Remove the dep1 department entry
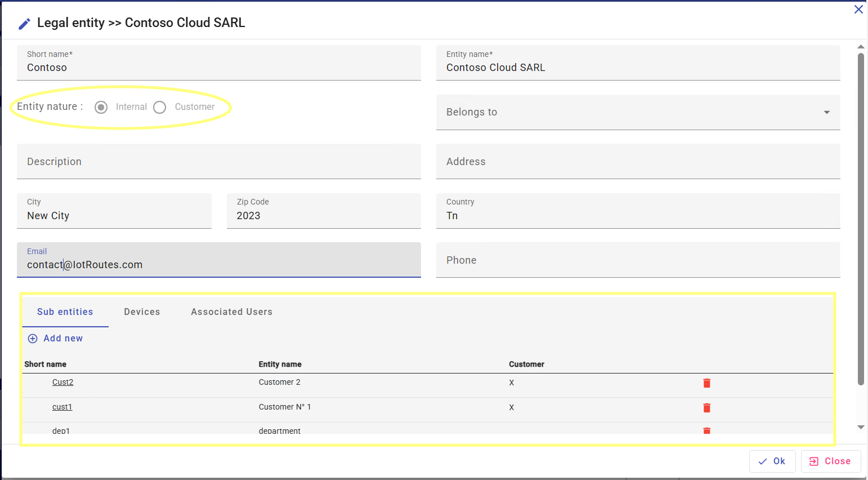The image size is (868, 480). (x=706, y=430)
